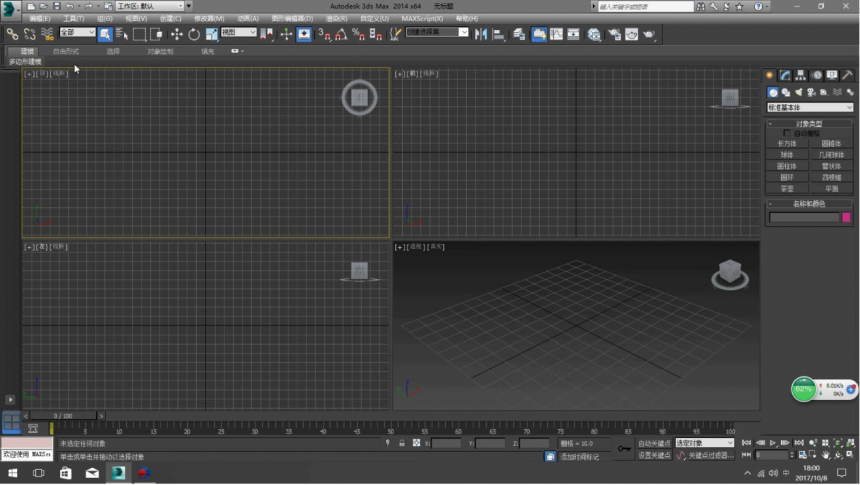Click the 圆柱体 cylinder primitive button

coord(787,166)
